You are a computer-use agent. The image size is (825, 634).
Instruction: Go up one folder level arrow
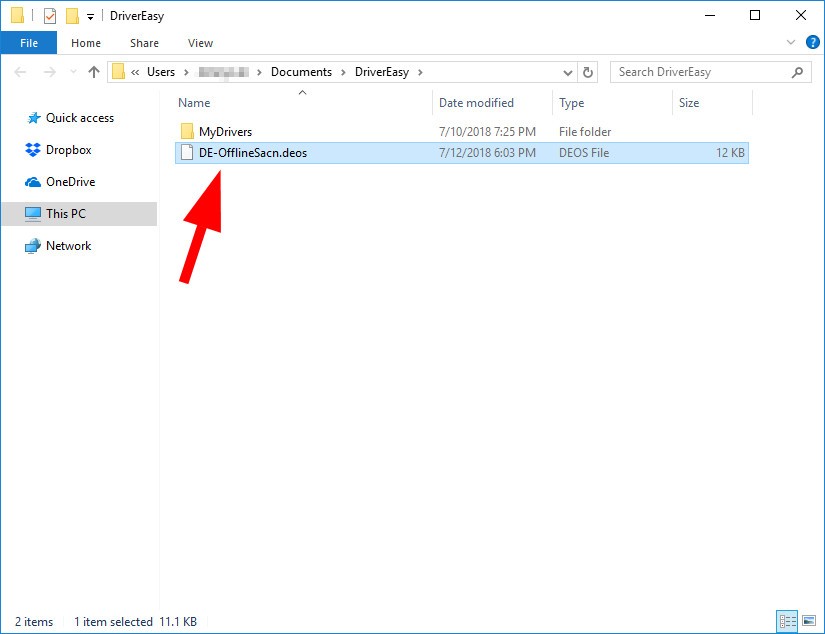94,72
